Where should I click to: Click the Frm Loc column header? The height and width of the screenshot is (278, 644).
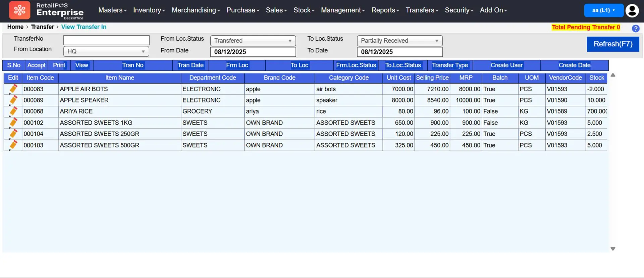click(x=237, y=65)
